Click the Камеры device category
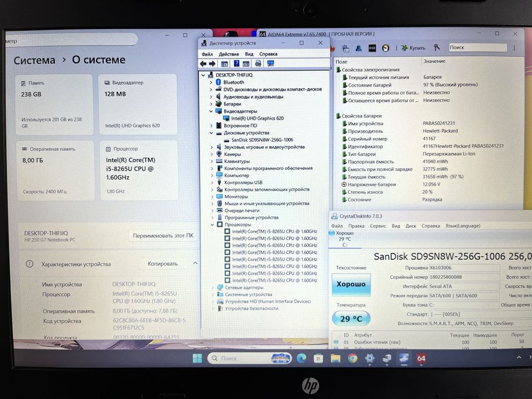The height and width of the screenshot is (399, 532). [x=232, y=154]
